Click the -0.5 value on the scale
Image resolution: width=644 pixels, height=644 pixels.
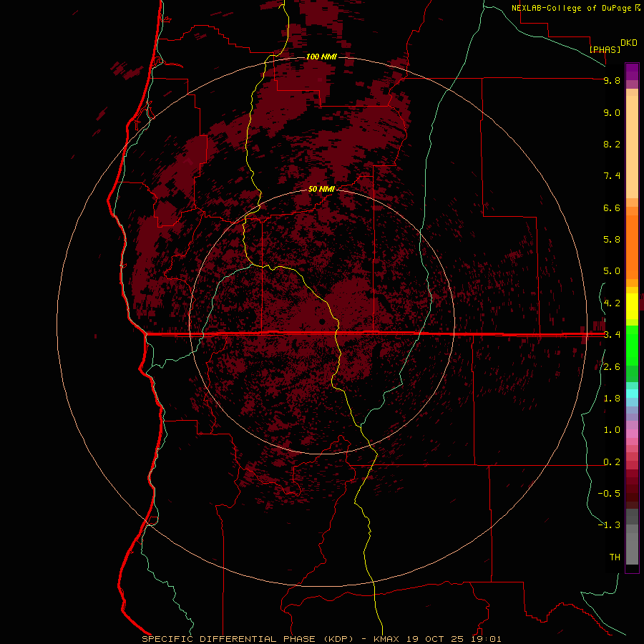pos(609,494)
